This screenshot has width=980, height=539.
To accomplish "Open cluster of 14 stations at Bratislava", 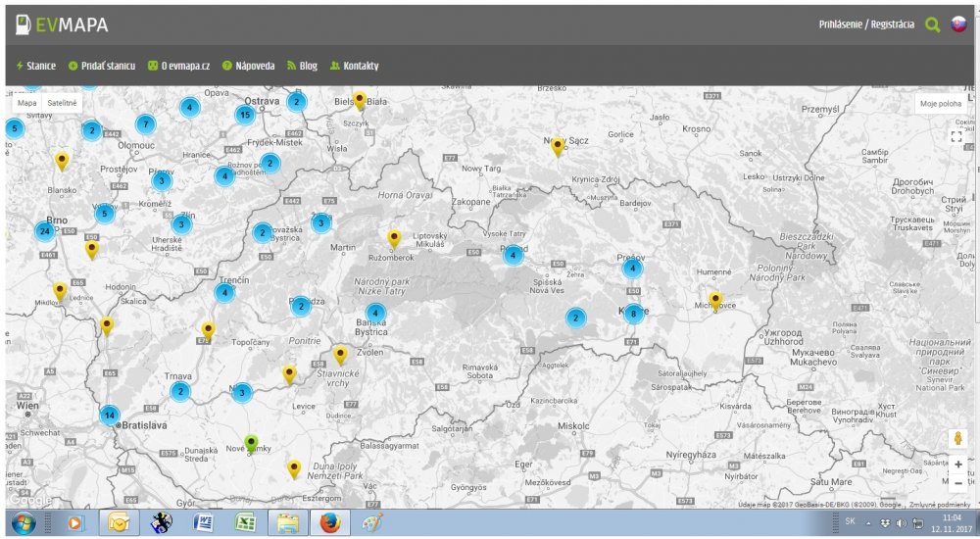I will pos(110,416).
